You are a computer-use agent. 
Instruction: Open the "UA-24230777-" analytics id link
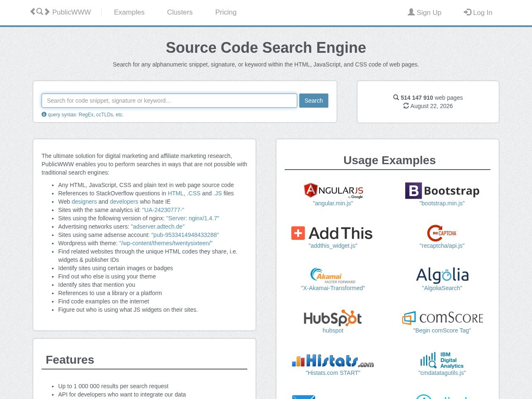pyautogui.click(x=163, y=210)
